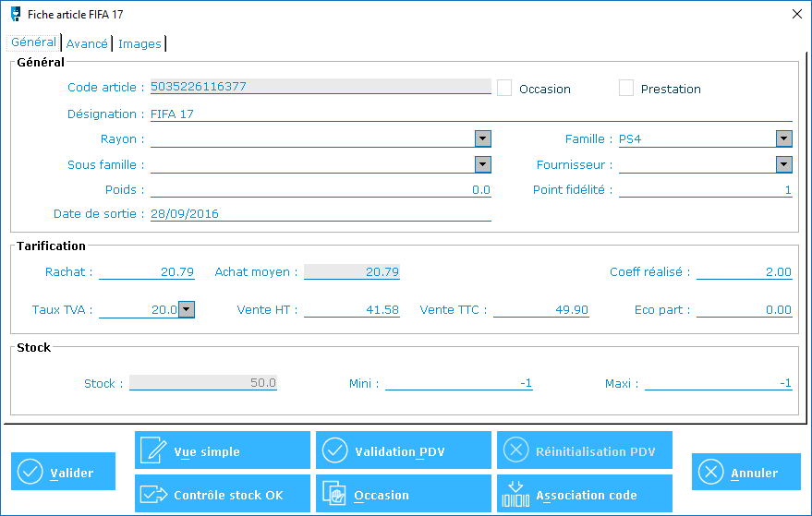812x516 pixels.
Task: Click the Vente TTC field
Action: point(541,309)
